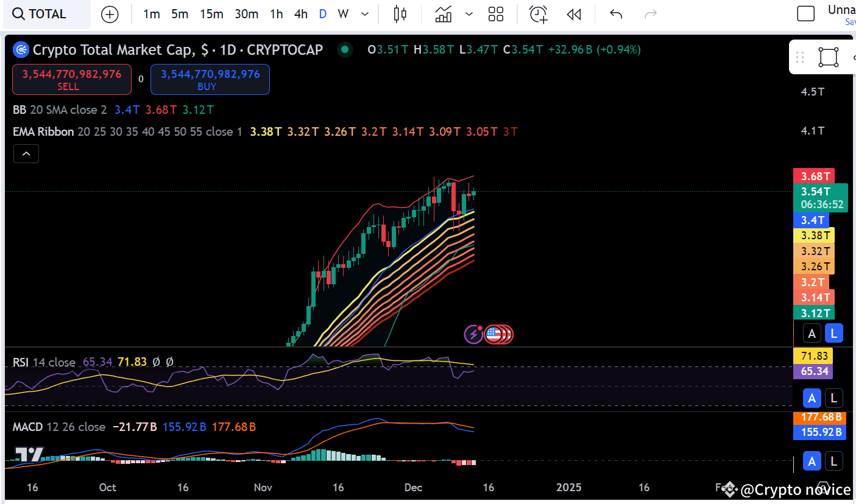Open the candlestick chart type selector
Screen dimensions: 856x504
point(400,14)
